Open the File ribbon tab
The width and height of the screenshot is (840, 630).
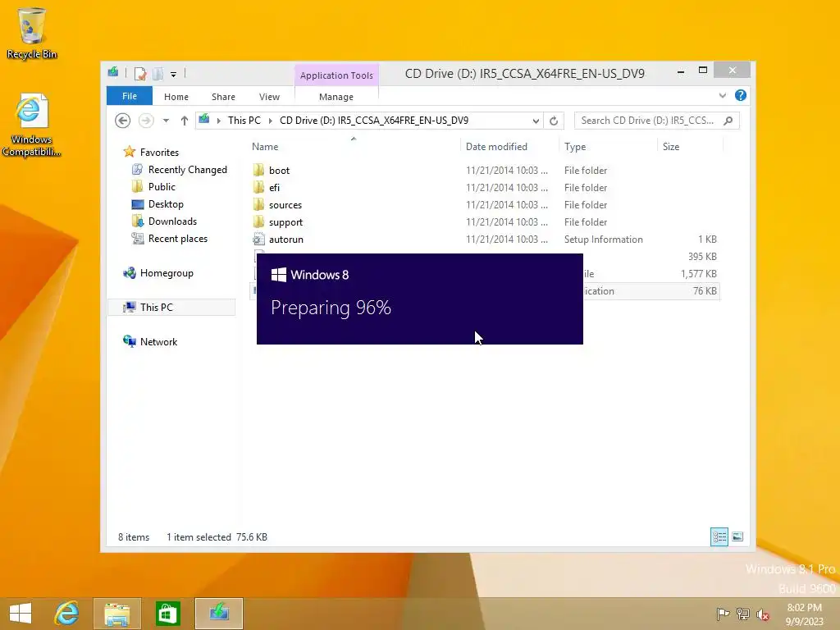coord(130,97)
